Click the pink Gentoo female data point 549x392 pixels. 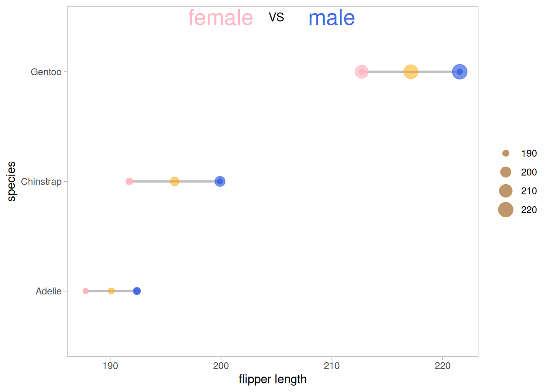362,72
